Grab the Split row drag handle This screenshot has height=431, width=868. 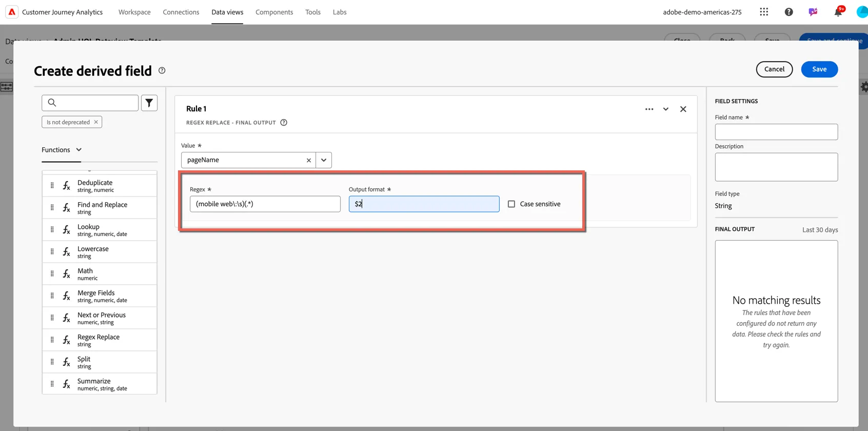click(52, 362)
